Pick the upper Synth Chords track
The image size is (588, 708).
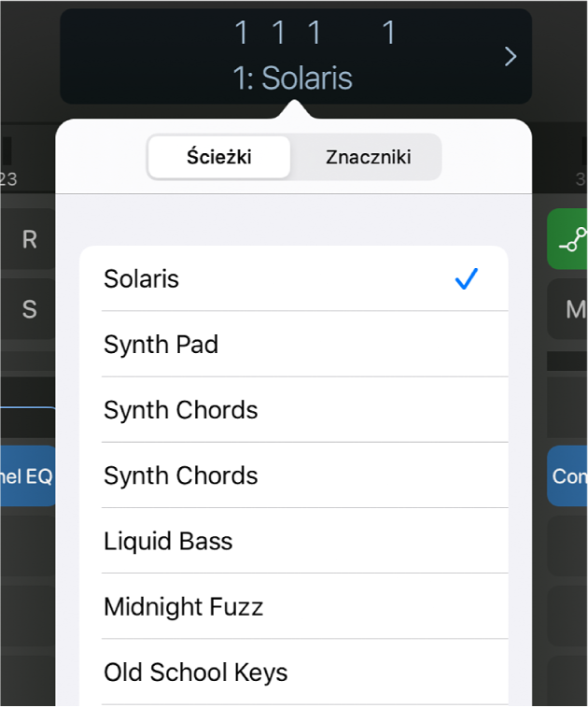[180, 410]
